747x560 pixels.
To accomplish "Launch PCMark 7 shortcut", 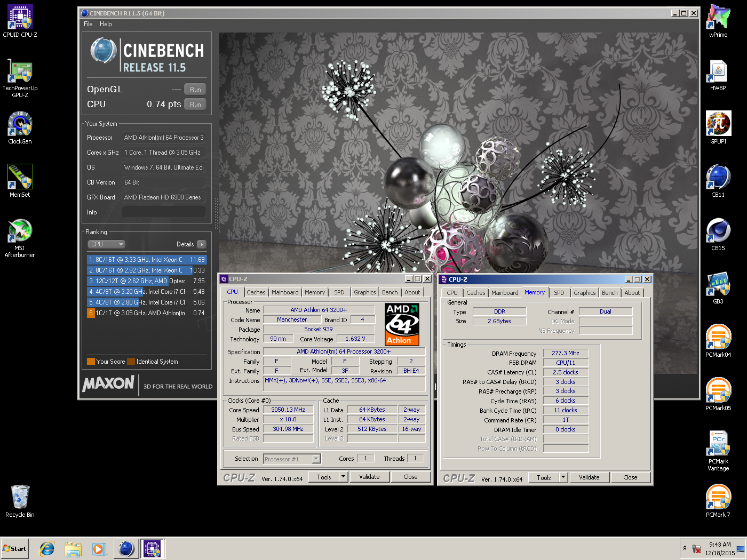I will (x=718, y=501).
